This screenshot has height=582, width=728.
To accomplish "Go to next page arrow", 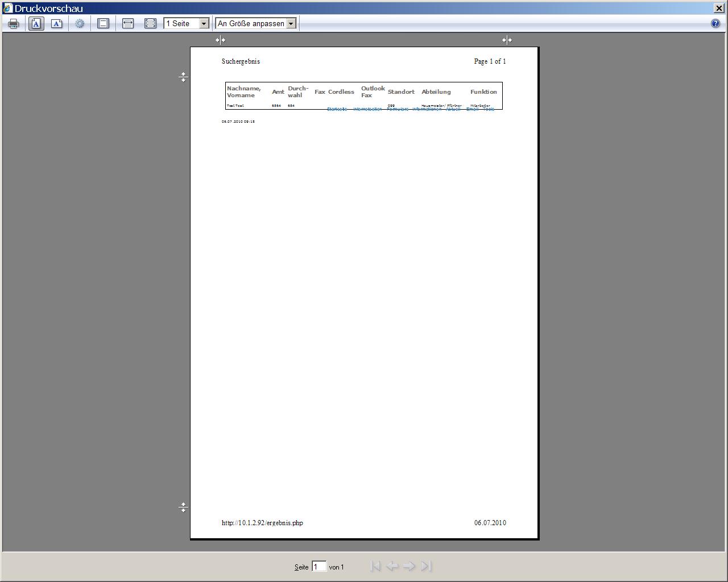I will (x=409, y=566).
